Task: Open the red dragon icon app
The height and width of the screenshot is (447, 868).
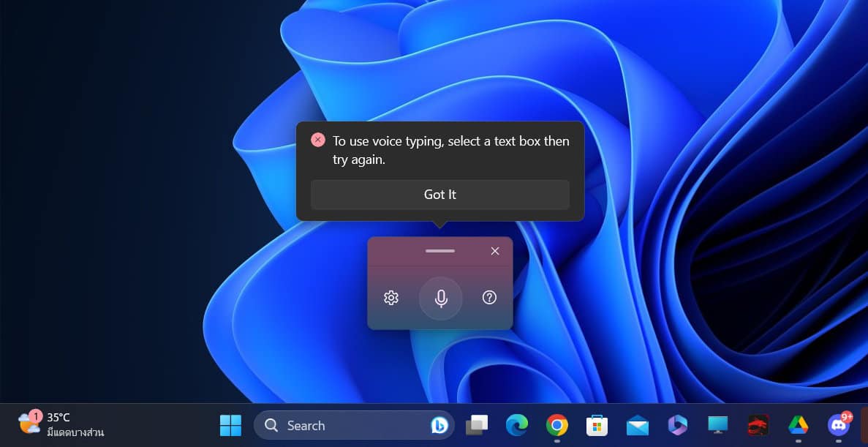Action: pos(758,425)
